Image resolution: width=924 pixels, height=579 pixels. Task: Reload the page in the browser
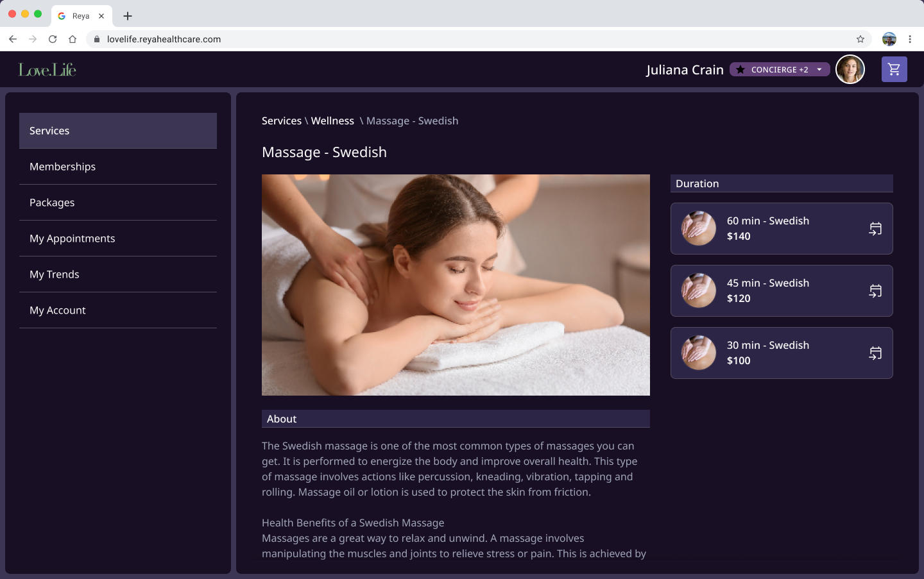[x=53, y=39]
